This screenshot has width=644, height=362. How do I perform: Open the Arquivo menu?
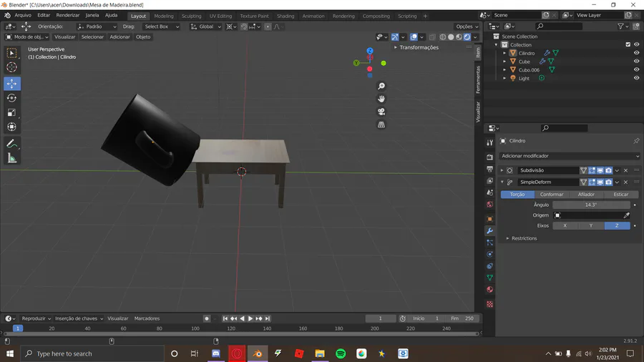tap(23, 15)
